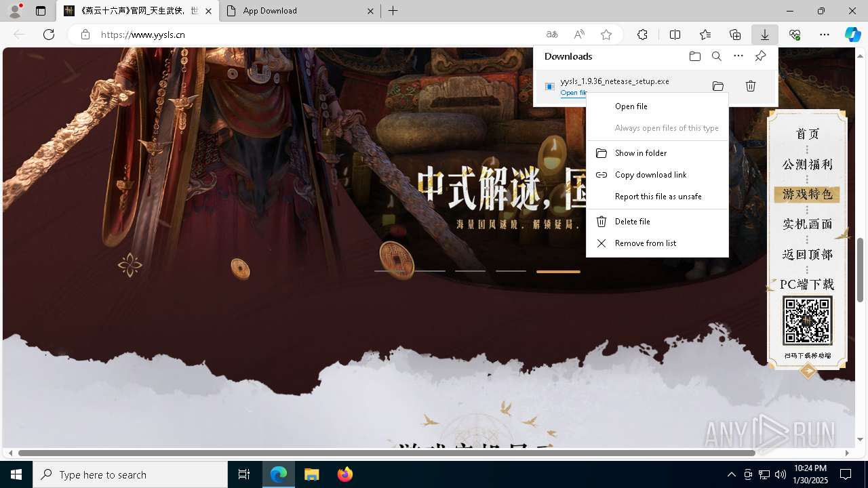Open the browser profile icon
Viewport: 868px width, 488px height.
[x=15, y=11]
